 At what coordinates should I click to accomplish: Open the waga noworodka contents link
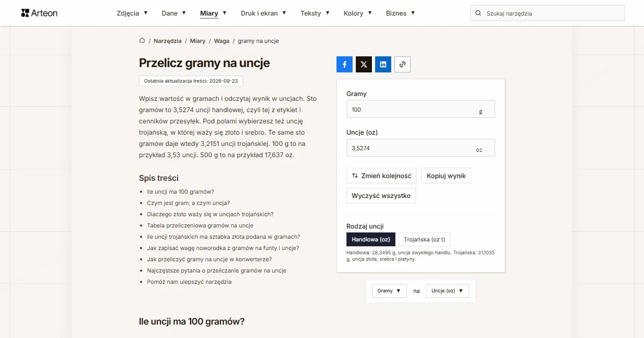[223, 248]
